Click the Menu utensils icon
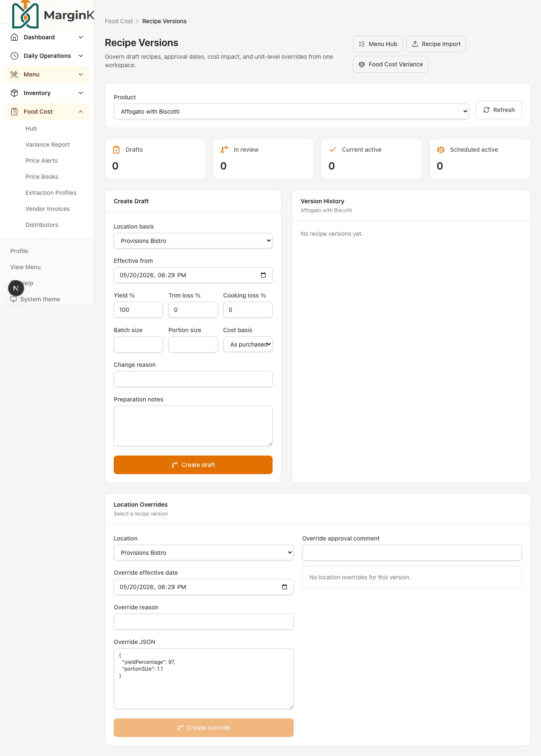 [x=14, y=74]
